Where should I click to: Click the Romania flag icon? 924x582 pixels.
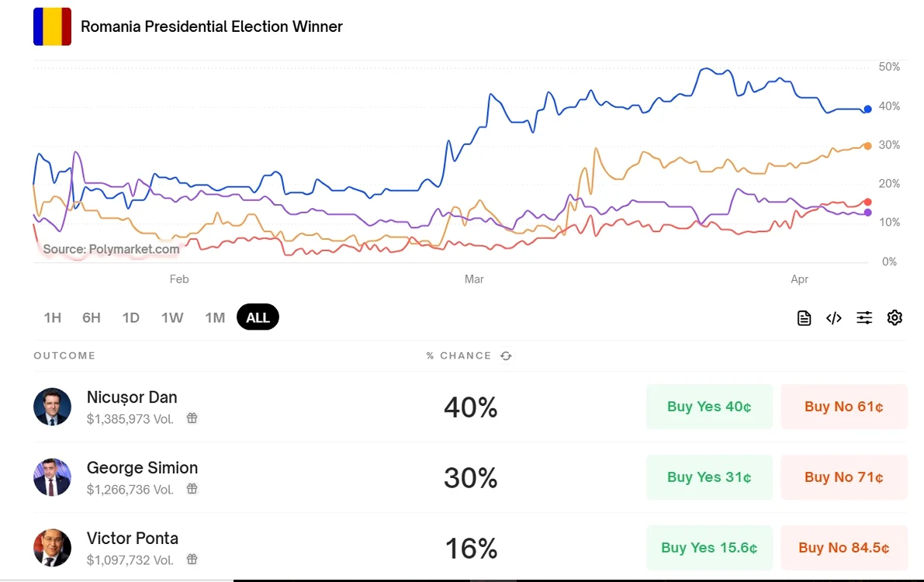[53, 26]
